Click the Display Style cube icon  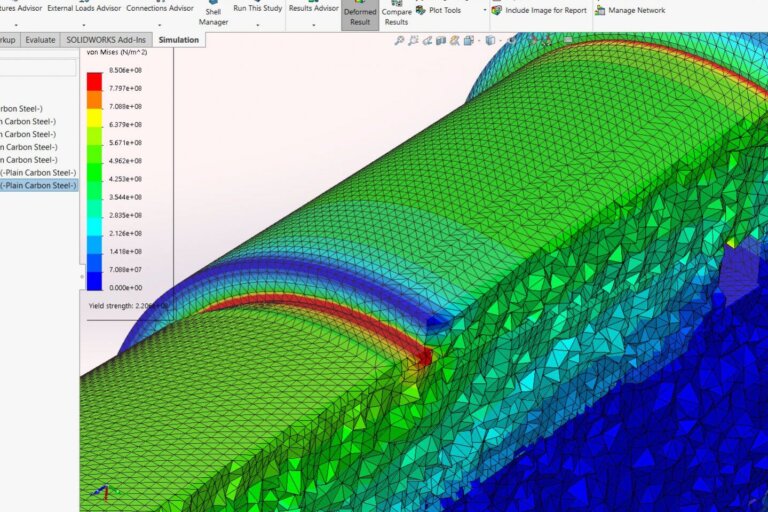click(x=490, y=41)
